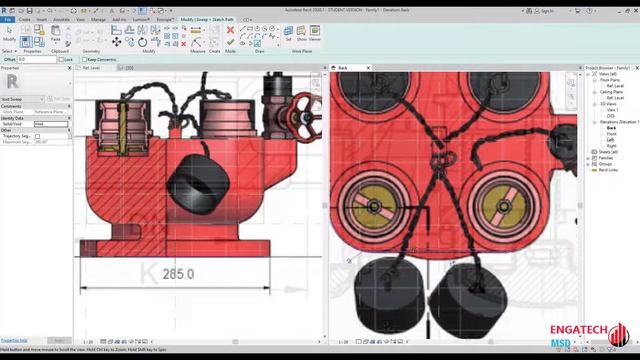Switch to the Back elevation view tab
Image resolution: width=640 pixels, height=360 pixels.
point(343,68)
